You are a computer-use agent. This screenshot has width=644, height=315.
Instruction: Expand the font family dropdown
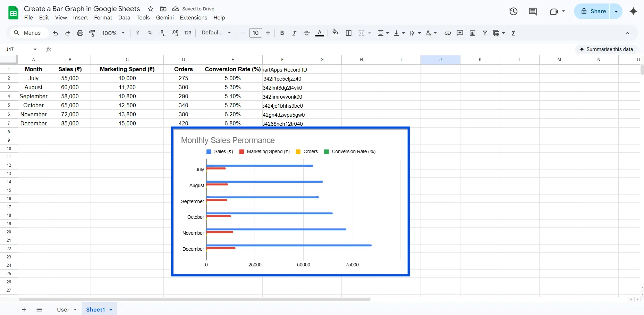pyautogui.click(x=216, y=33)
